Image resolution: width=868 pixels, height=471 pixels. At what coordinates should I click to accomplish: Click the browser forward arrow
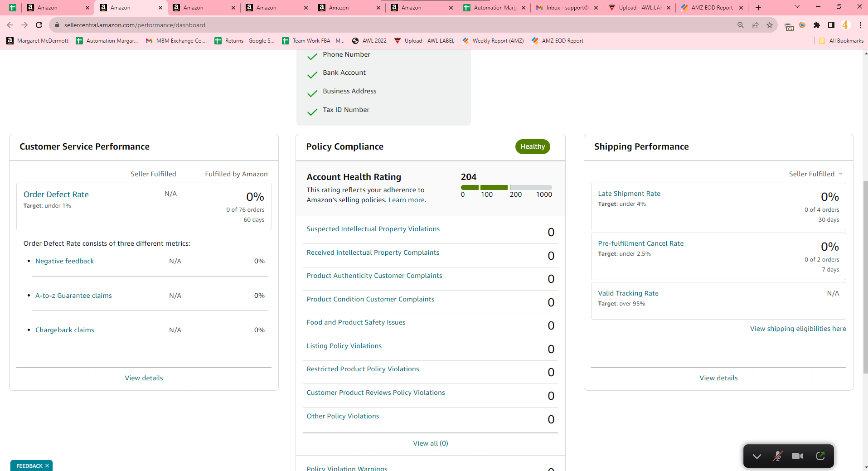[x=24, y=25]
